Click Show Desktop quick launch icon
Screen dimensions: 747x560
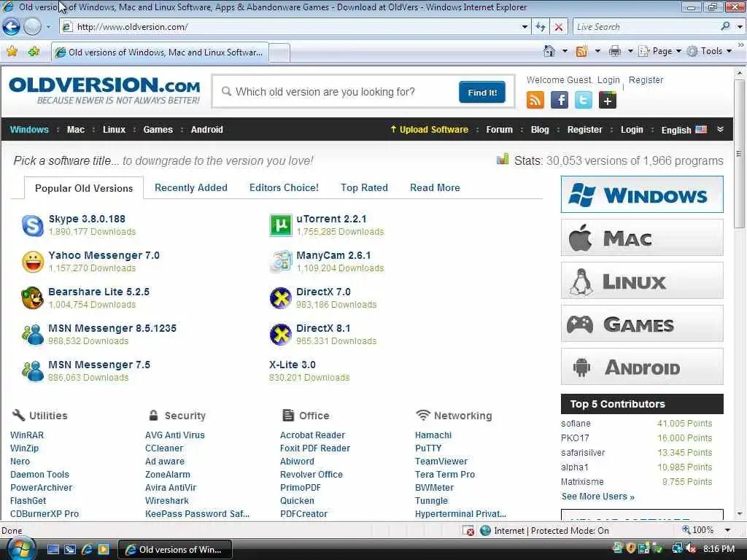pos(53,549)
